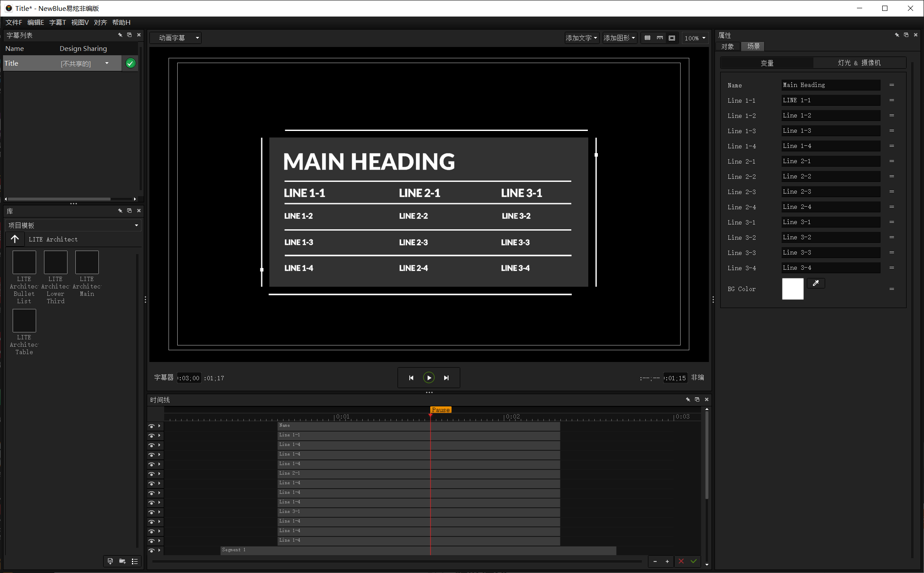Expand the Segment 1 track arrow

(x=159, y=550)
